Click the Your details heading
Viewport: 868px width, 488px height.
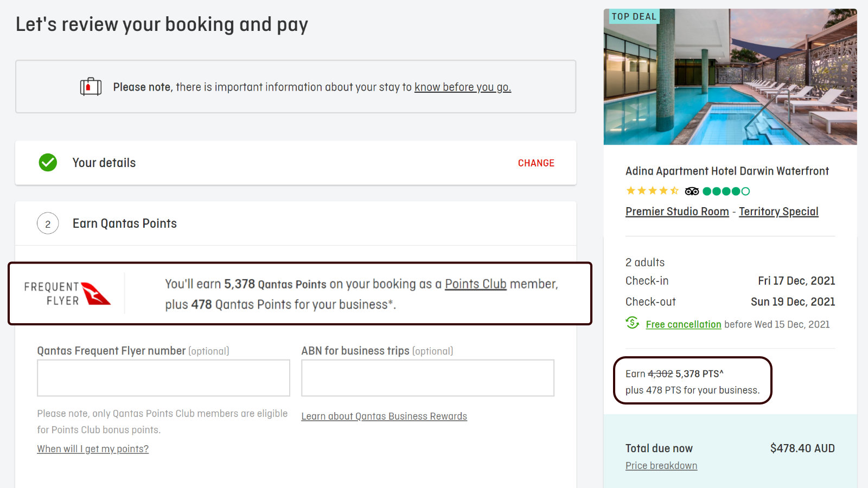tap(104, 163)
